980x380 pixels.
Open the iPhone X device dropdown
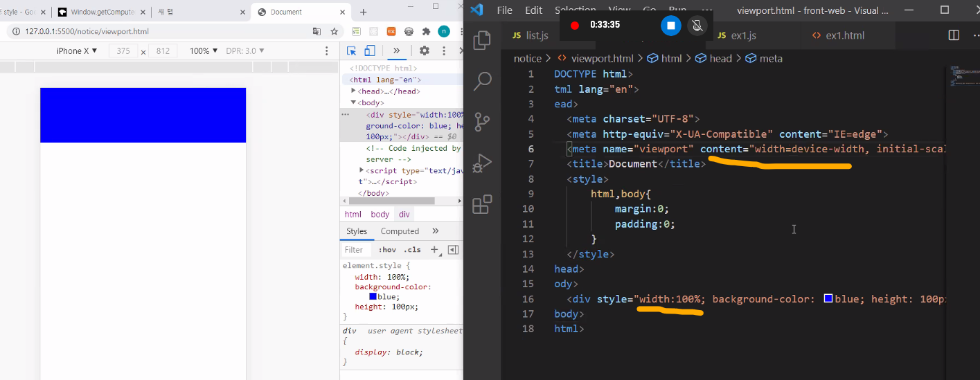tap(77, 51)
